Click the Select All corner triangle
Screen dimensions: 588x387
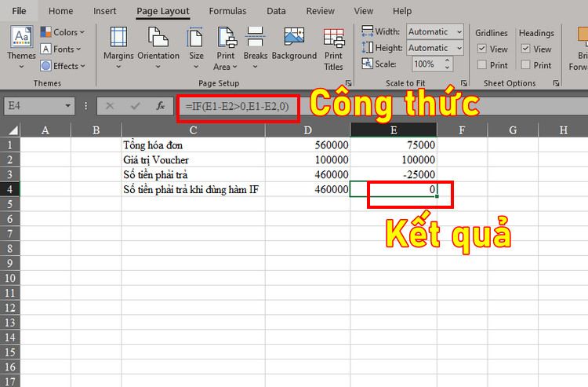click(13, 130)
